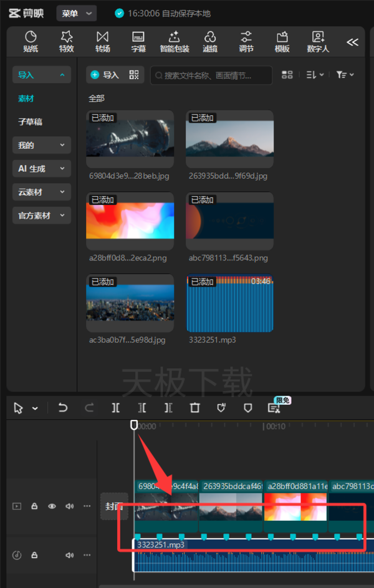Screen dimensions: 374x588
Task: Toggle the audio track lock
Action: 34,555
